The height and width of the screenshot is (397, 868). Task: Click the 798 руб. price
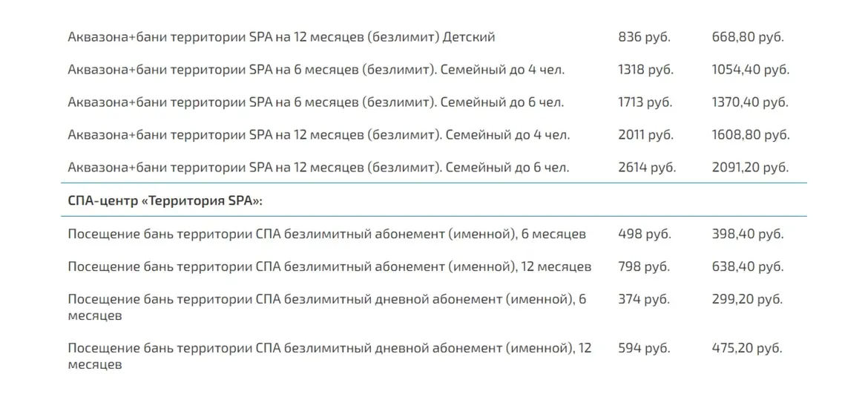click(644, 266)
